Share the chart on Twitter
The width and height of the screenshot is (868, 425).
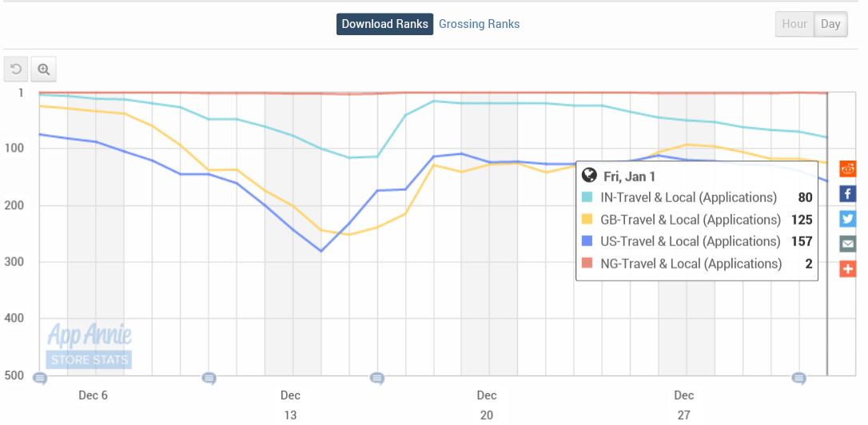click(848, 219)
